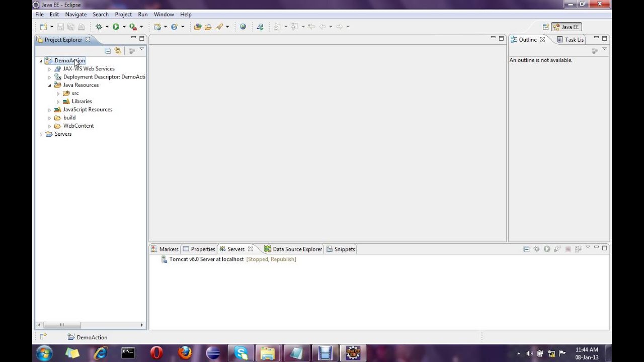Click the Open Type icon

[198, 27]
